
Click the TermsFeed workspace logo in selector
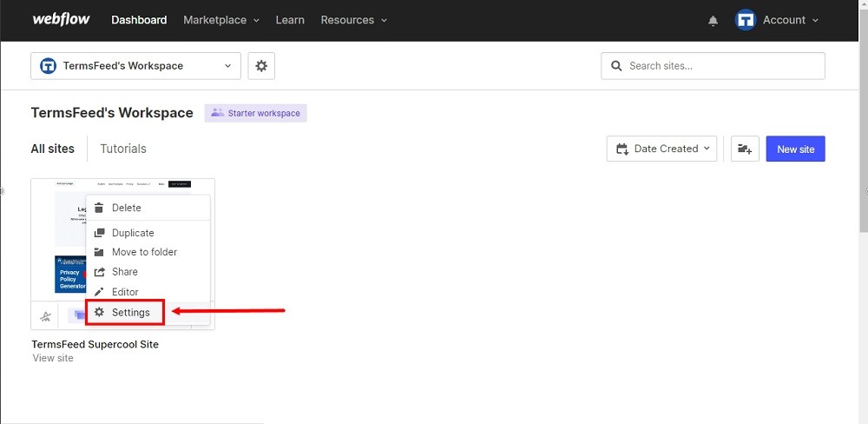(48, 66)
